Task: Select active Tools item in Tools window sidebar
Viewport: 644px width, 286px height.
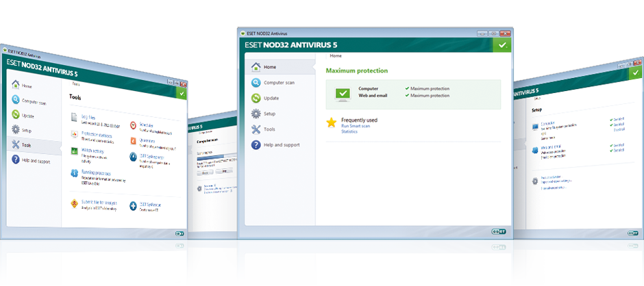Action: coord(34,145)
